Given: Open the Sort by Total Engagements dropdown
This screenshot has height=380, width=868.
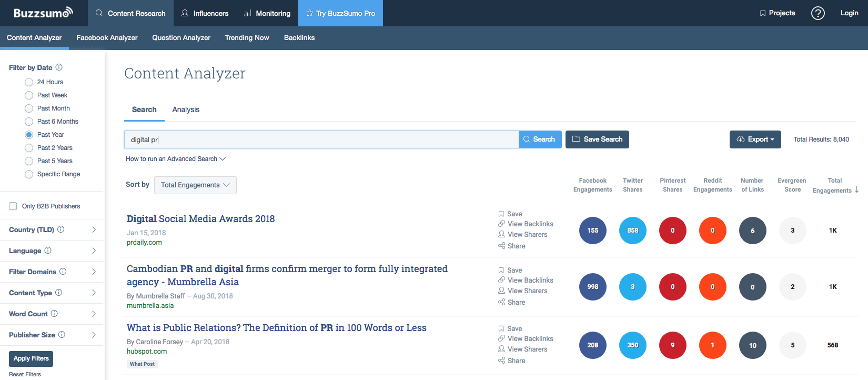Looking at the screenshot, I should click(195, 185).
